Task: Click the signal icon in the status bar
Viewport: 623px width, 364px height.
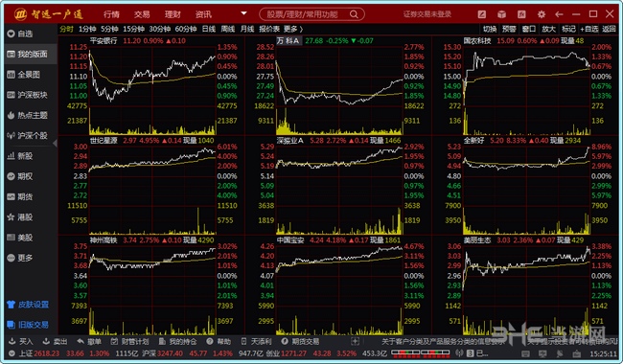Action: (459, 353)
